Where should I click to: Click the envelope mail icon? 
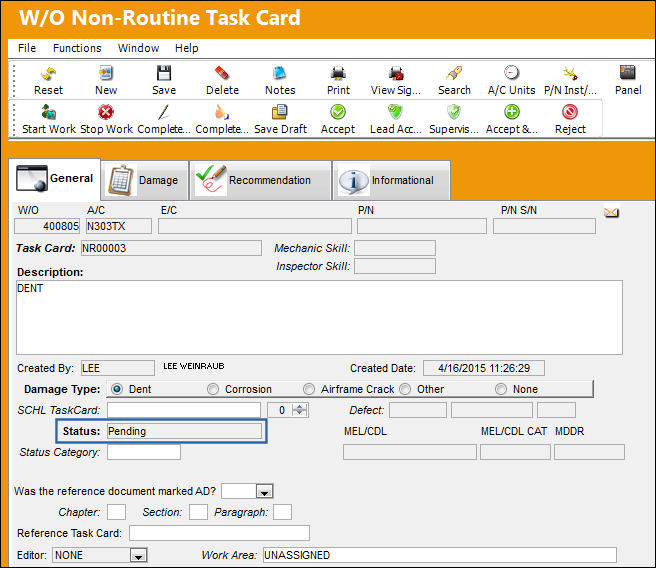click(x=611, y=213)
